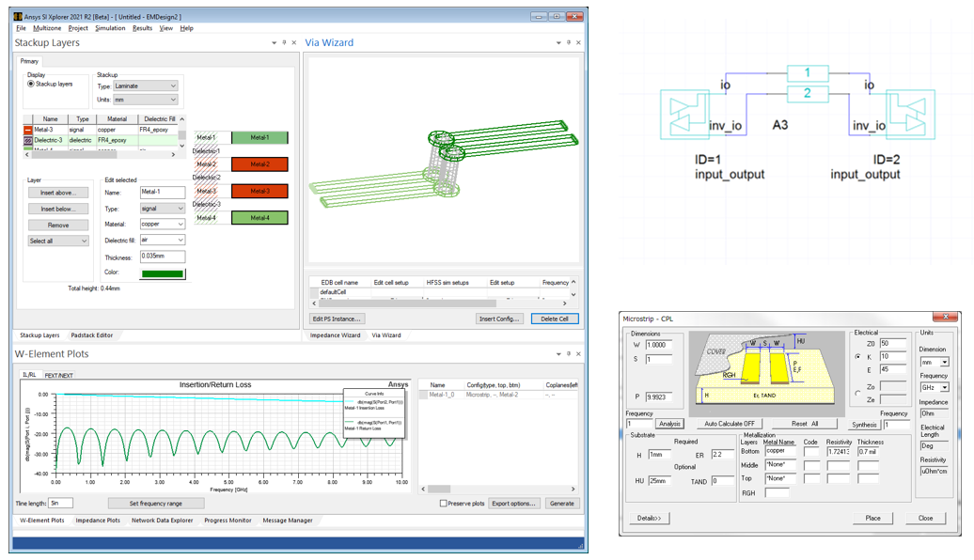The width and height of the screenshot is (974, 560).
Task: Click the Insert Config... button
Action: (x=499, y=319)
